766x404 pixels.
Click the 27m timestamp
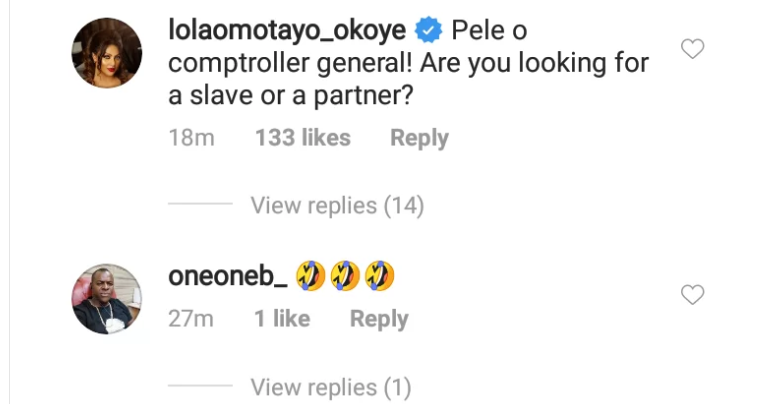[191, 319]
